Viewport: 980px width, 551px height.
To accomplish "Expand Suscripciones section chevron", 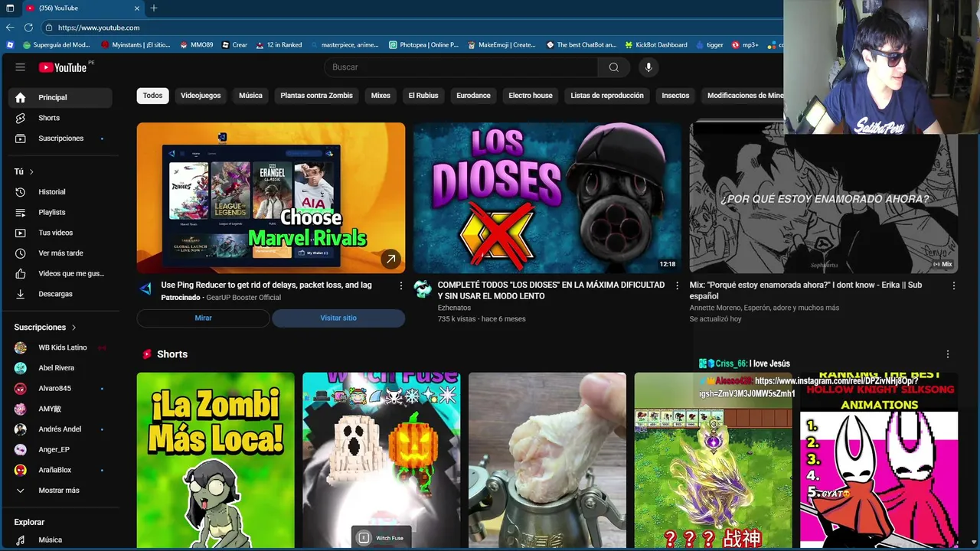I will (73, 328).
